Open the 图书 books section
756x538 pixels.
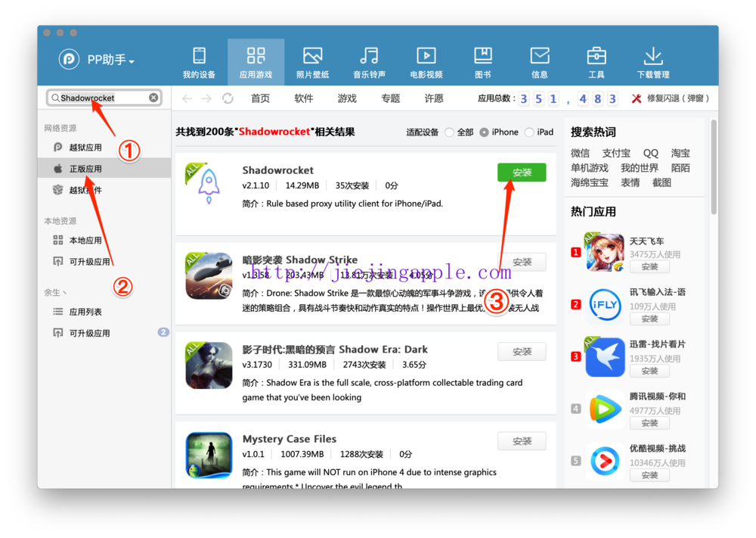pos(482,63)
